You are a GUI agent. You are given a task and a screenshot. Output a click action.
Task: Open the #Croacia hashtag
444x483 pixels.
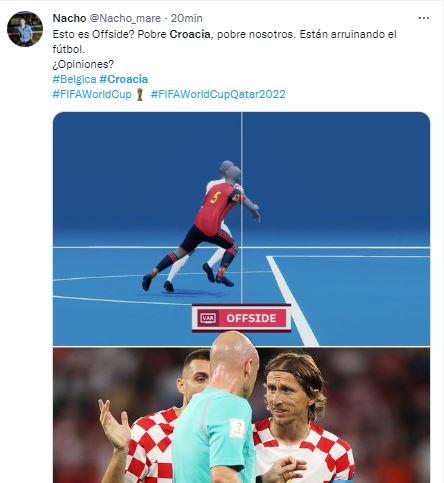coord(124,79)
